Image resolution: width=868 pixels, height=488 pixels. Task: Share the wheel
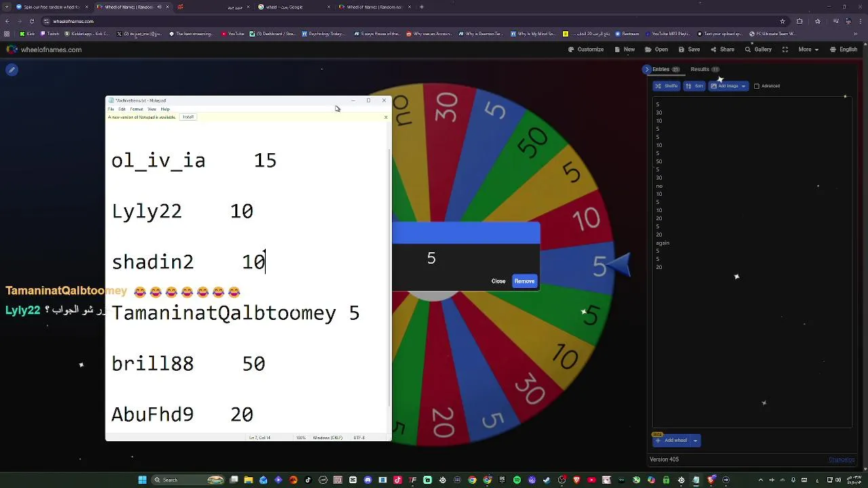723,49
